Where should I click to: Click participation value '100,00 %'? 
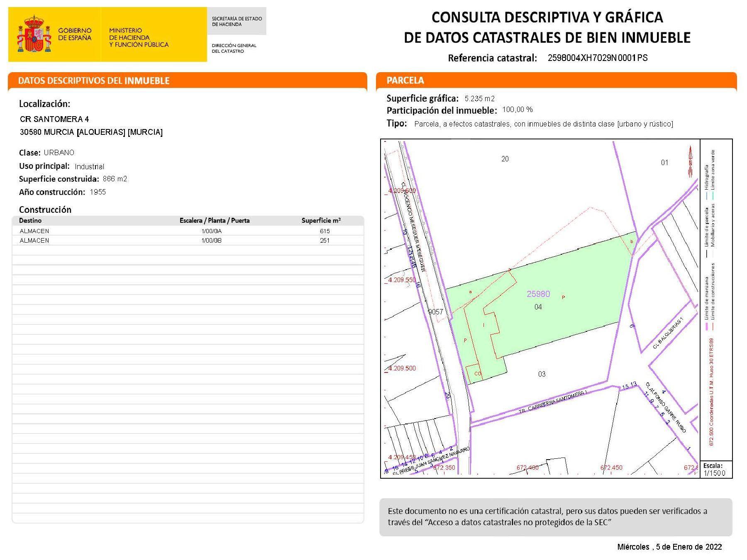[518, 110]
